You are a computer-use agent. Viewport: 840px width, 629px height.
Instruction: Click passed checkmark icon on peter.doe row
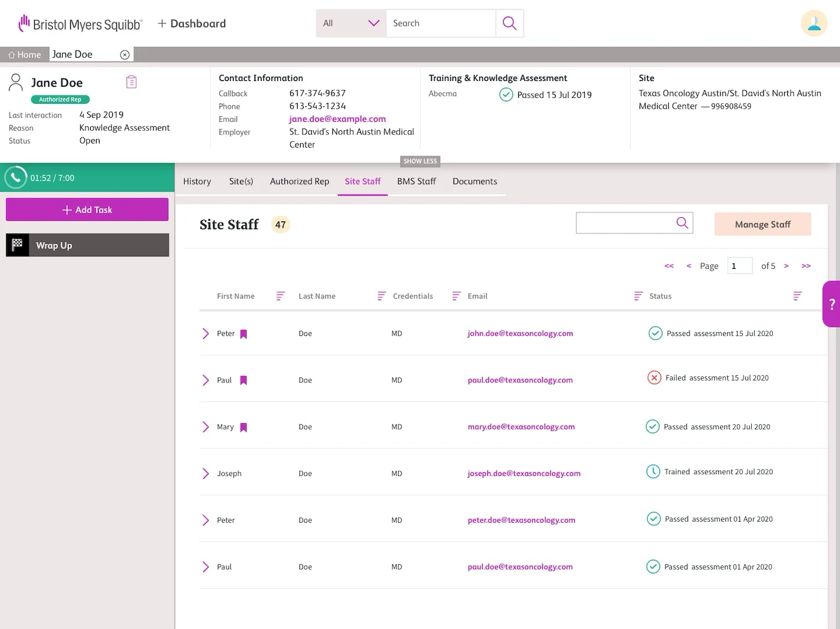click(x=654, y=519)
